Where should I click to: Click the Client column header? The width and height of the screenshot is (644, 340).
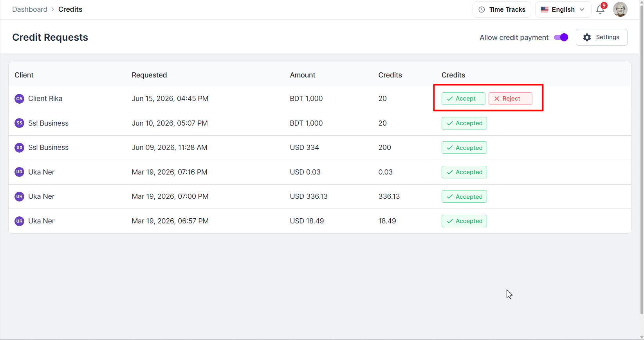point(24,75)
